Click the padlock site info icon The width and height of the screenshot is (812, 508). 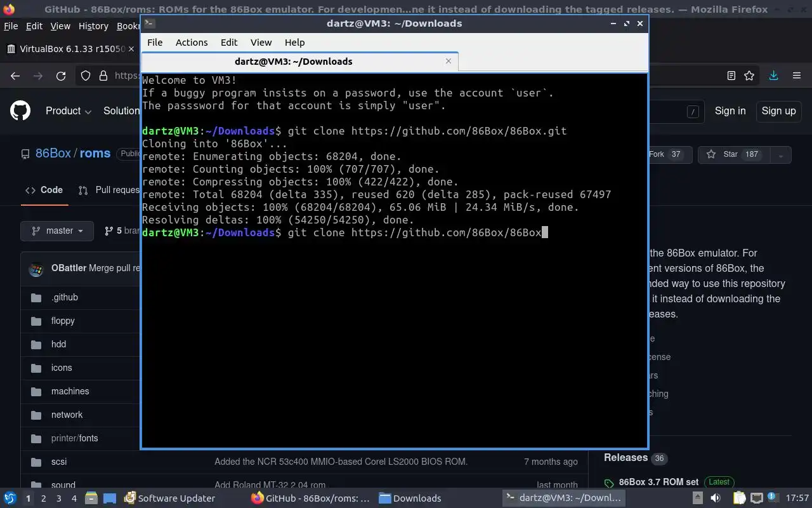click(103, 76)
